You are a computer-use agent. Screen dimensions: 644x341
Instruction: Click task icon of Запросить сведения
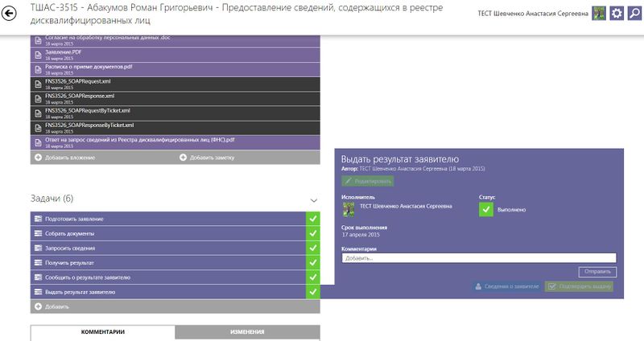[38, 248]
